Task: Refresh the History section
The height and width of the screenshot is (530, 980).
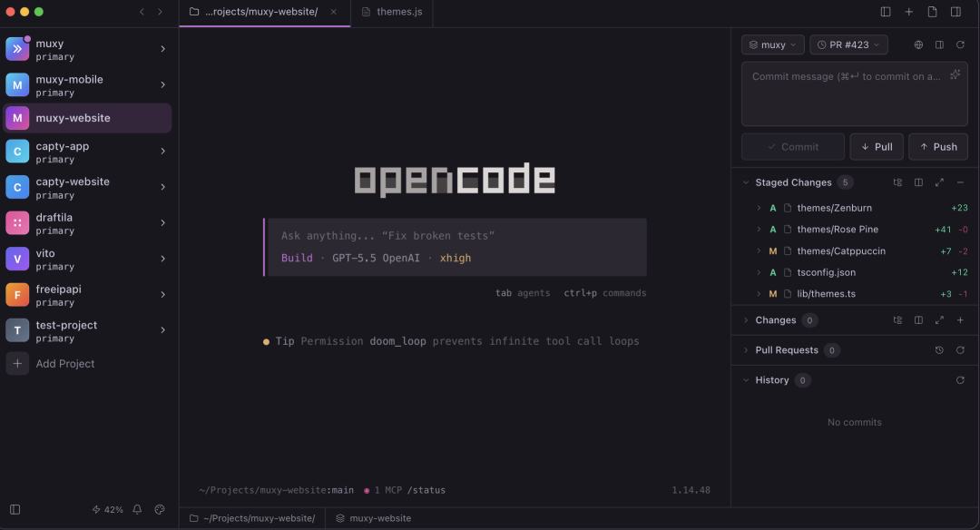Action: (x=960, y=380)
